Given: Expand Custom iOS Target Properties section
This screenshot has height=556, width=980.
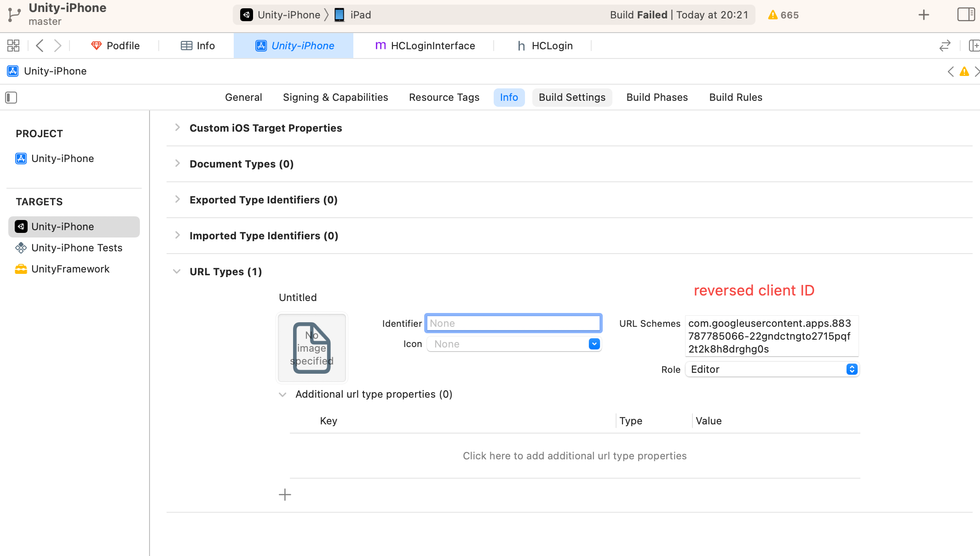Looking at the screenshot, I should pos(177,127).
